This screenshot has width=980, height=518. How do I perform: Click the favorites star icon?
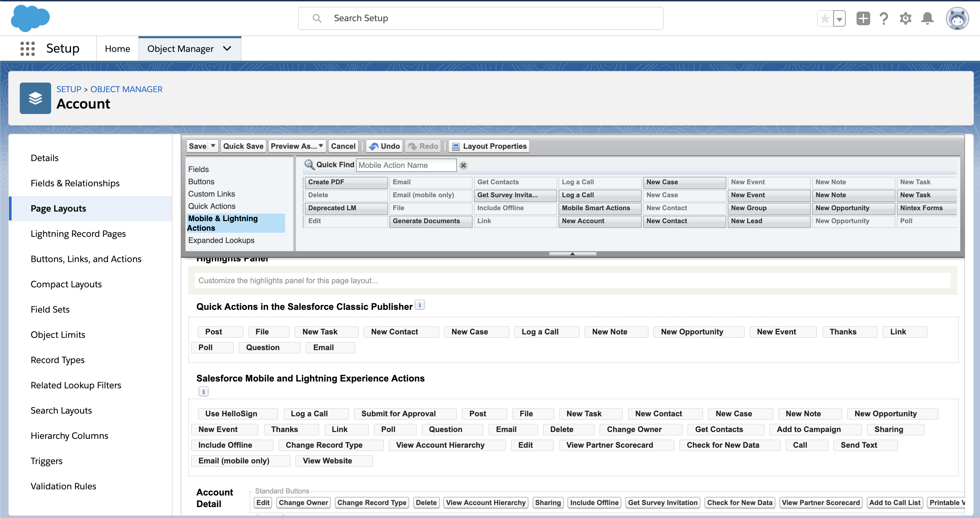(x=825, y=18)
